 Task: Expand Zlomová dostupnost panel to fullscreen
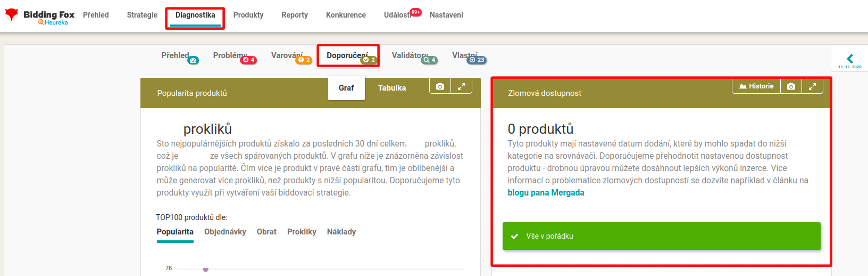pos(812,86)
